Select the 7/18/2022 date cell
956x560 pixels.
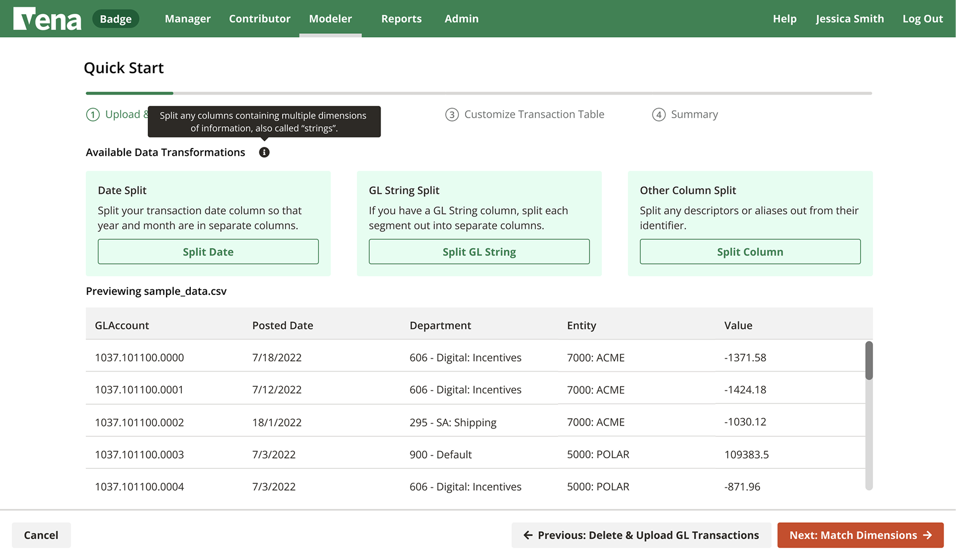coord(276,357)
